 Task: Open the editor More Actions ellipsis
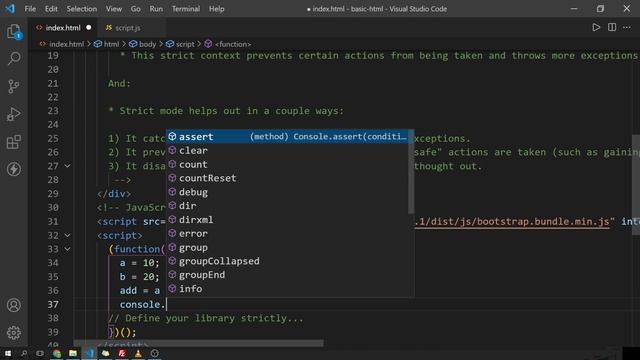click(627, 27)
